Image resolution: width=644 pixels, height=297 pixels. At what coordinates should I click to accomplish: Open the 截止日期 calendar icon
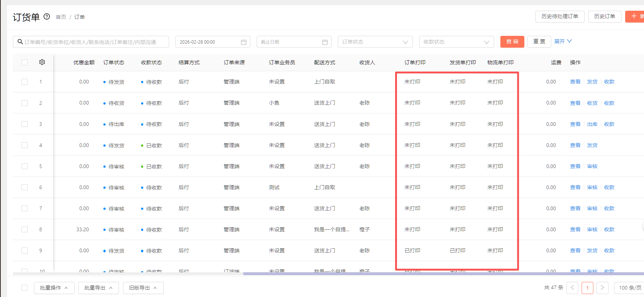pyautogui.click(x=325, y=42)
